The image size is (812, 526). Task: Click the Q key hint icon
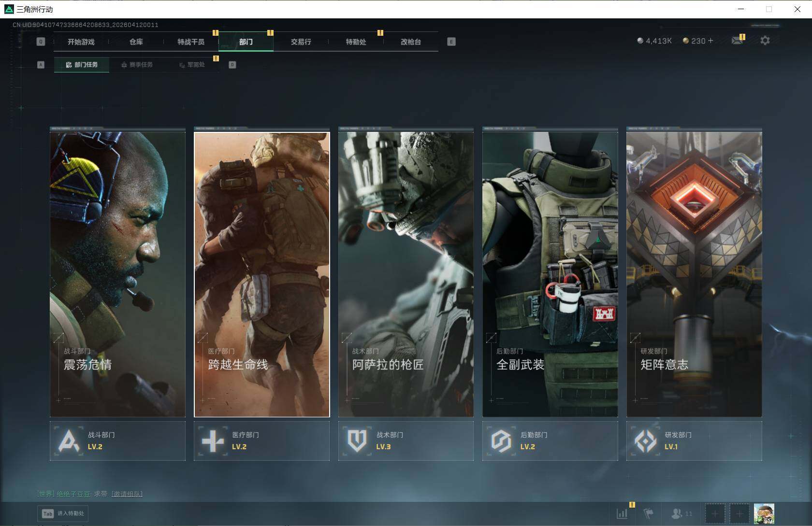click(x=41, y=42)
